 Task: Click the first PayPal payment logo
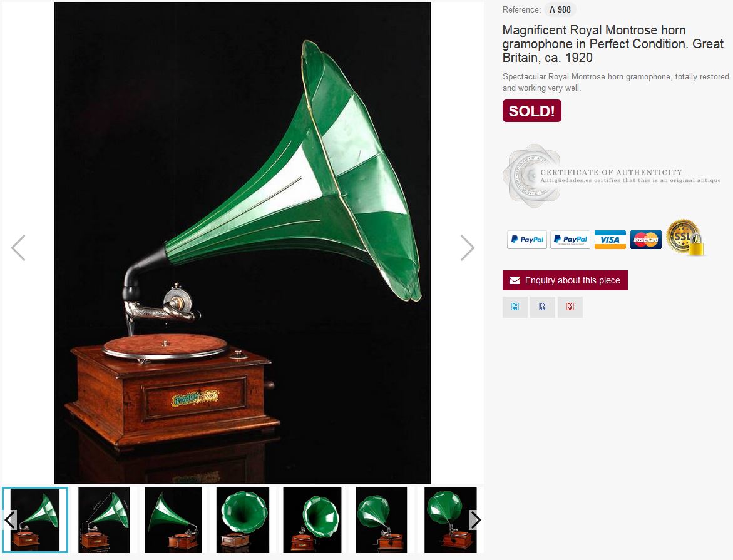point(527,240)
